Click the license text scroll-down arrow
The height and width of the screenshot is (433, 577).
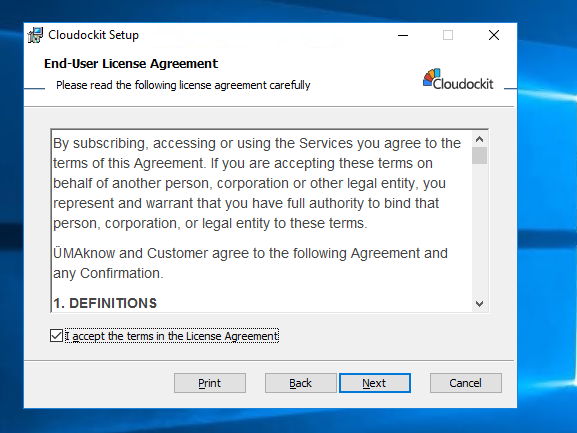click(x=479, y=304)
